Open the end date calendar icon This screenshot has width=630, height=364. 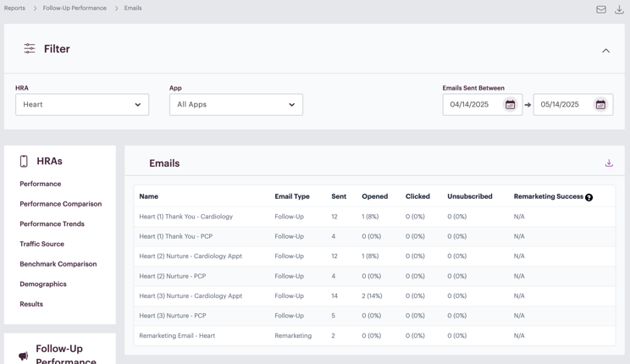[600, 104]
